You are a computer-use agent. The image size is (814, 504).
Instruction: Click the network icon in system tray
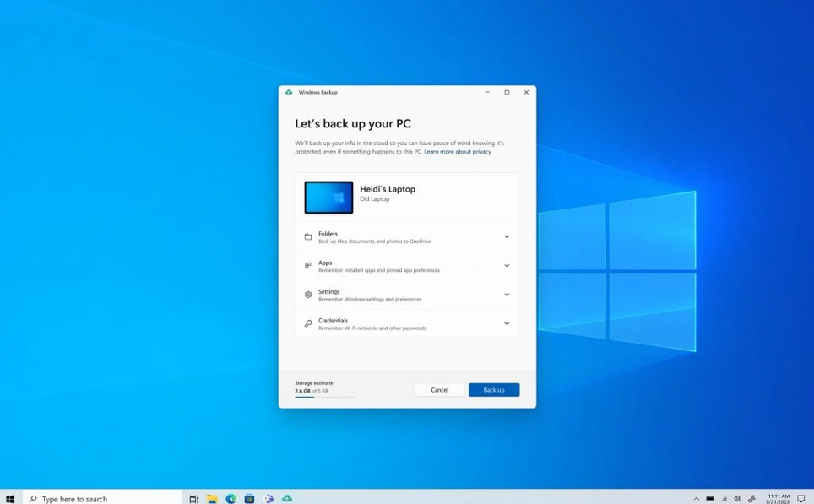coord(724,499)
